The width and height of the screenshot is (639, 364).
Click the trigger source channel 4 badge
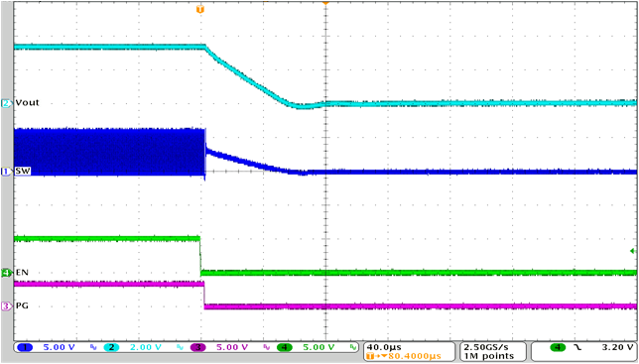(558, 347)
